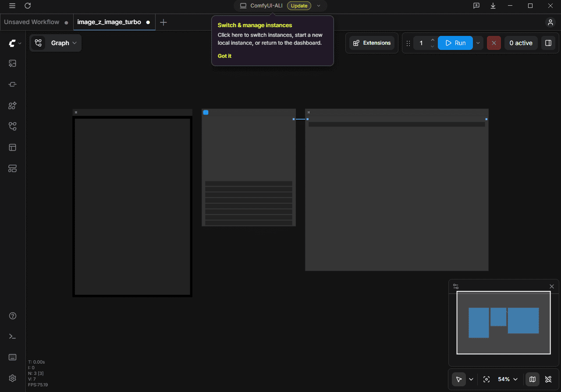Click the middle node's blue header icon
Image resolution: width=561 pixels, height=392 pixels.
[206, 113]
